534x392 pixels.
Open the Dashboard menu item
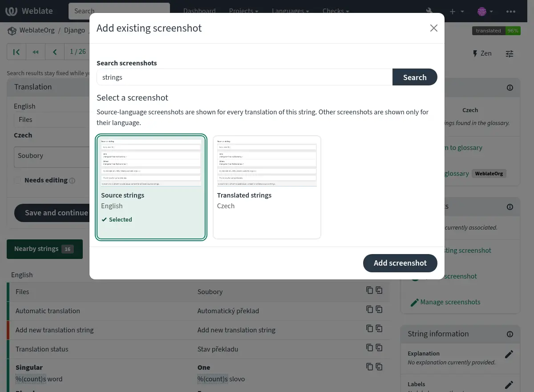point(199,11)
